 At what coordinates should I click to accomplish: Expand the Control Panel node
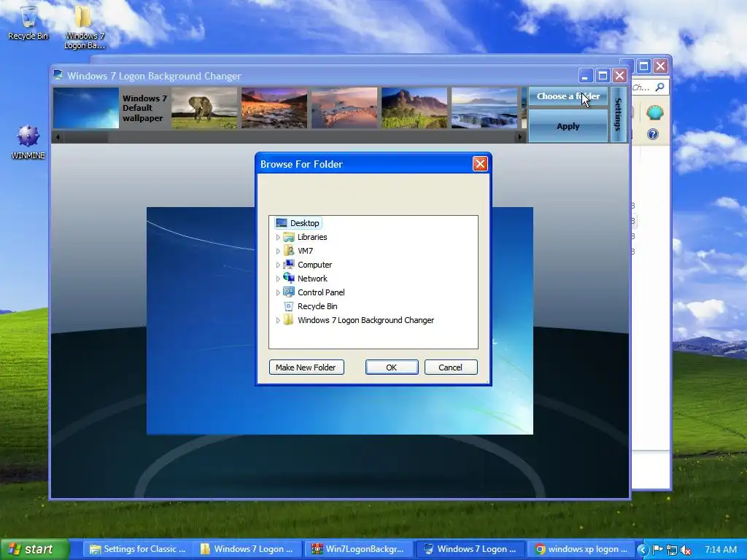pos(278,292)
